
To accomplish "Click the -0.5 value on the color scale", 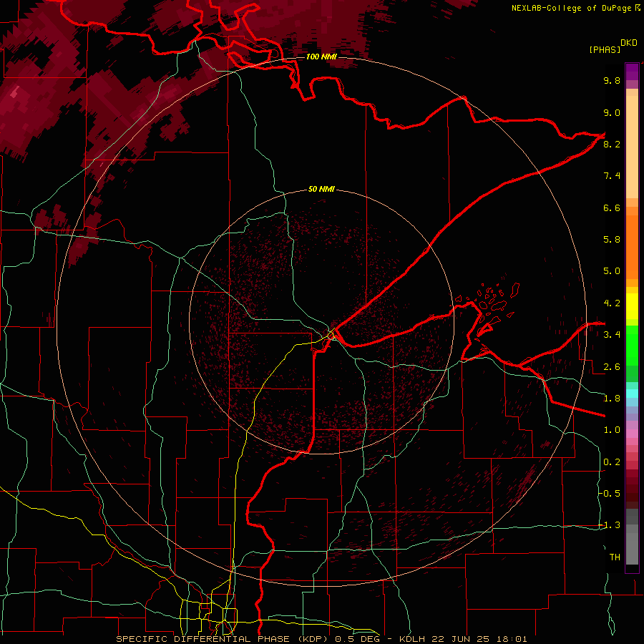I will [x=610, y=494].
